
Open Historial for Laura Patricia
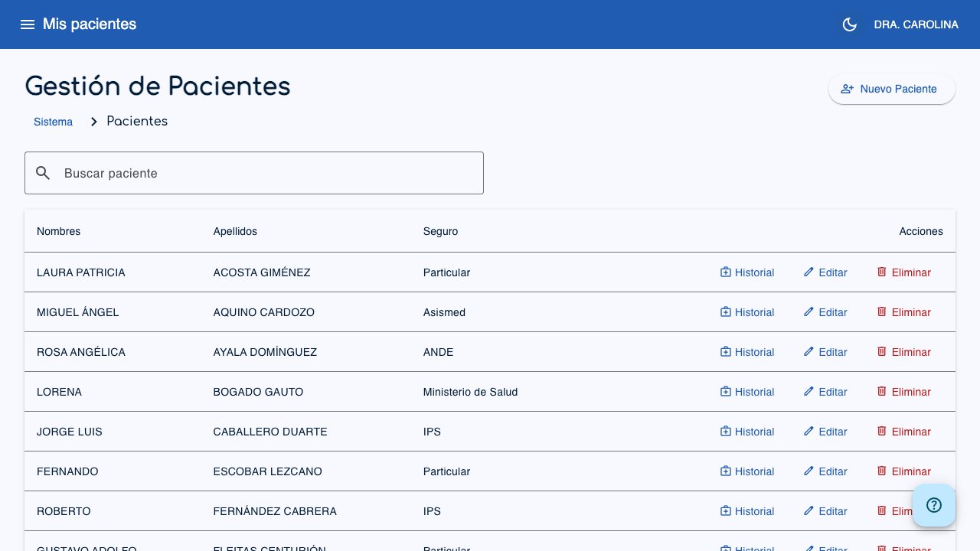pyautogui.click(x=747, y=272)
